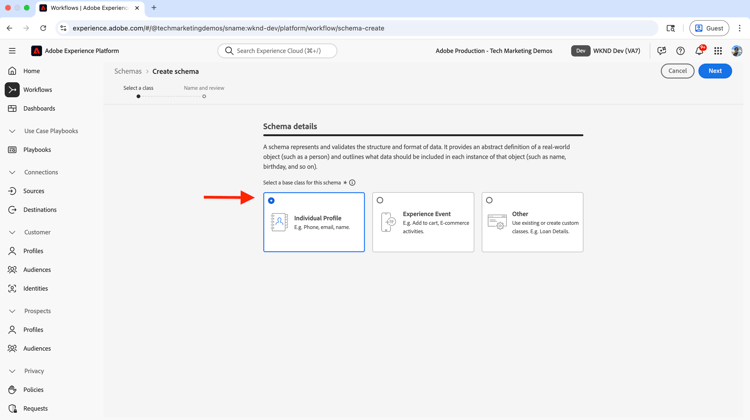
Task: Collapse the Privacy section chevron
Action: [x=12, y=371]
